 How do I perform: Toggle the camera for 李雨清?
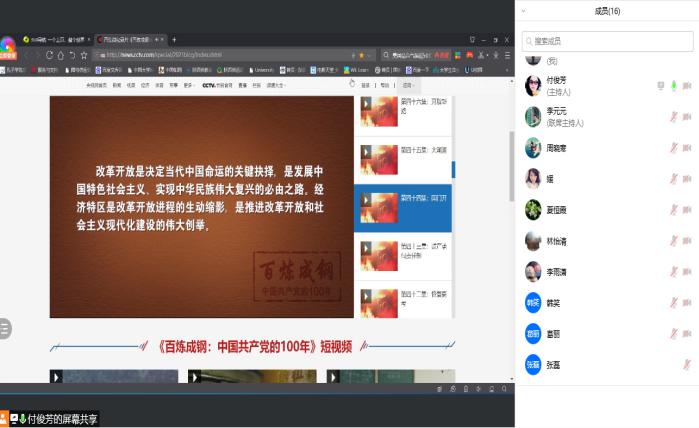687,272
